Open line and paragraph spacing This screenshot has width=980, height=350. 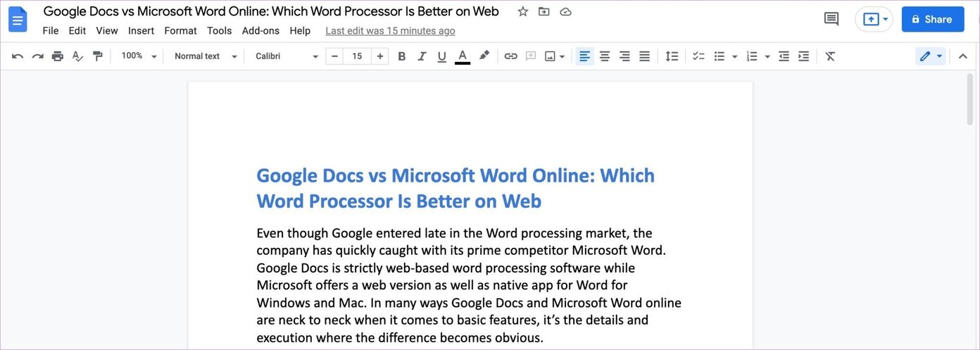[x=672, y=56]
